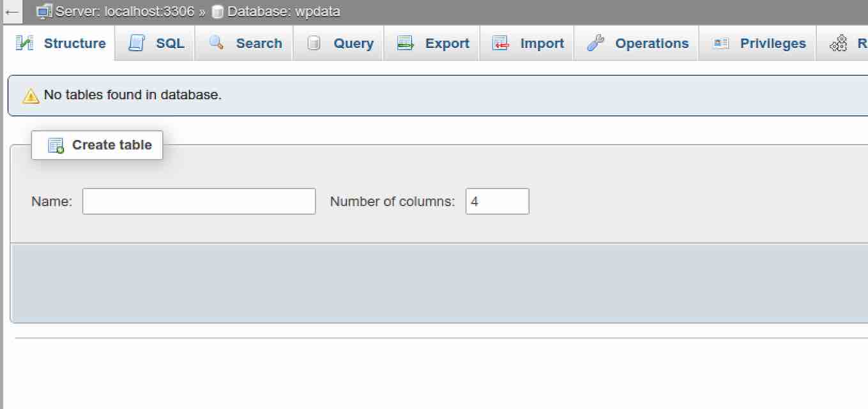Click the Search magnifier icon
868x409 pixels.
[217, 43]
